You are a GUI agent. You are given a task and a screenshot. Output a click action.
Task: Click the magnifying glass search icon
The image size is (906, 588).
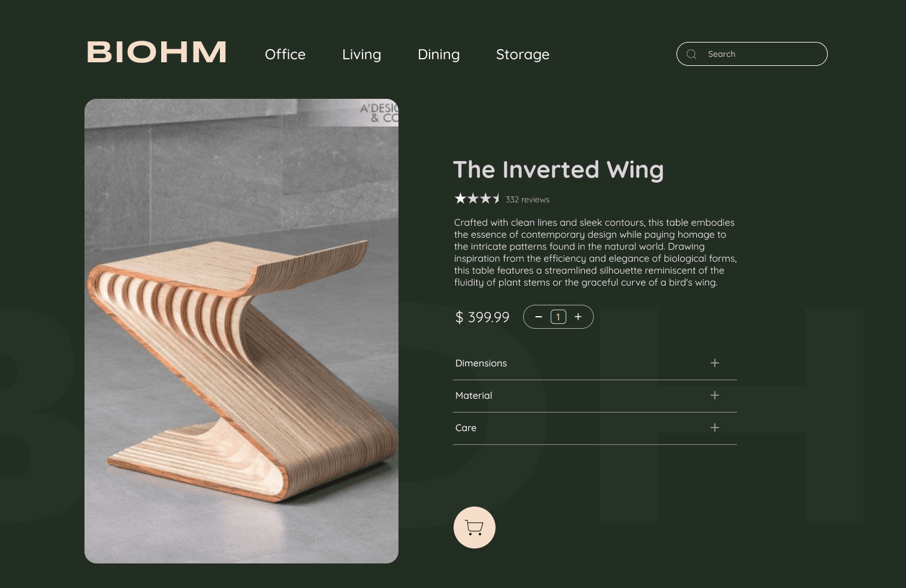pos(691,54)
